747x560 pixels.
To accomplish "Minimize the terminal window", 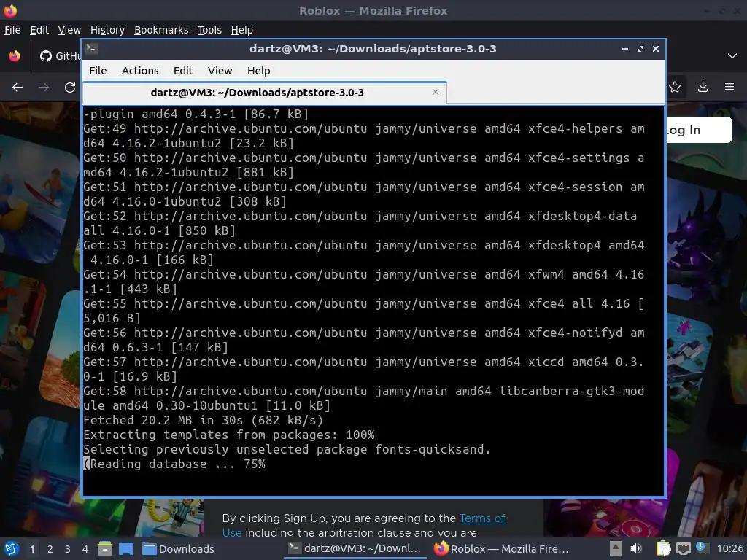I will coord(624,49).
